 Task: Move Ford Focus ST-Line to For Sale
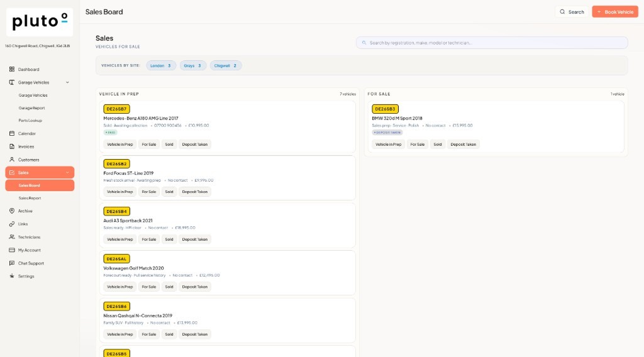[x=148, y=192]
